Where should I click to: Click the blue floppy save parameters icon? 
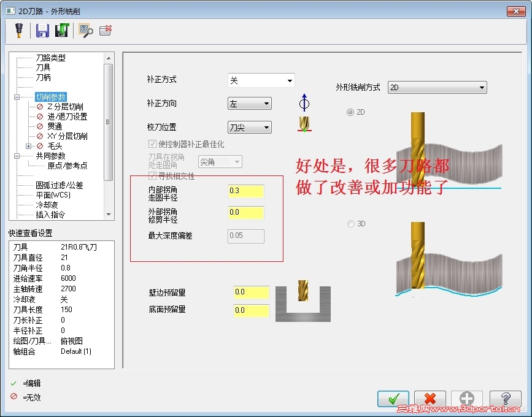42,31
